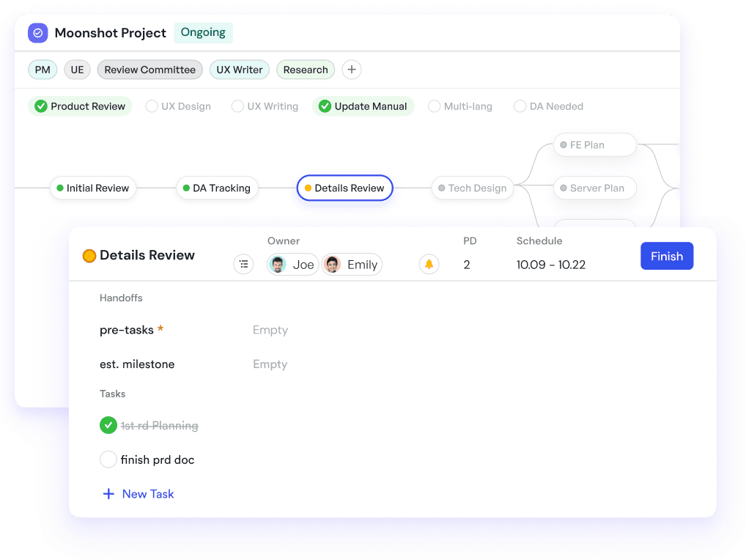Click the Moonshot Project purple check icon
This screenshot has height=560, width=746.
tap(37, 33)
